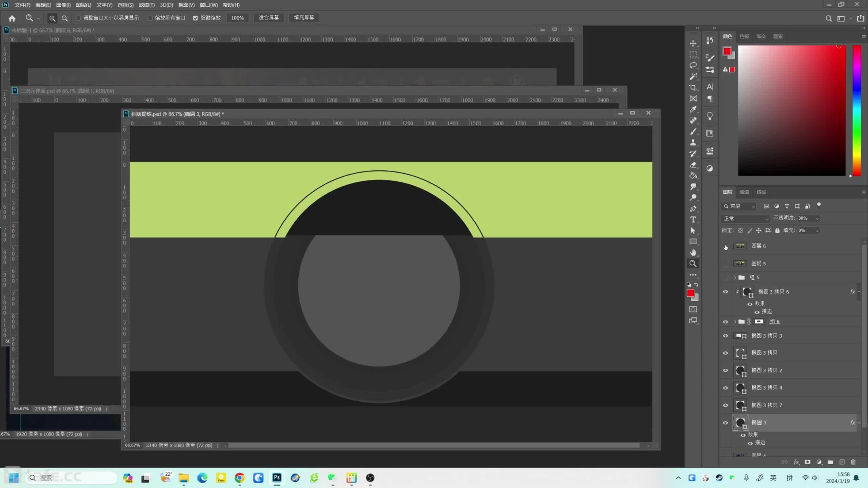Expand the 组 5 group

click(x=735, y=278)
